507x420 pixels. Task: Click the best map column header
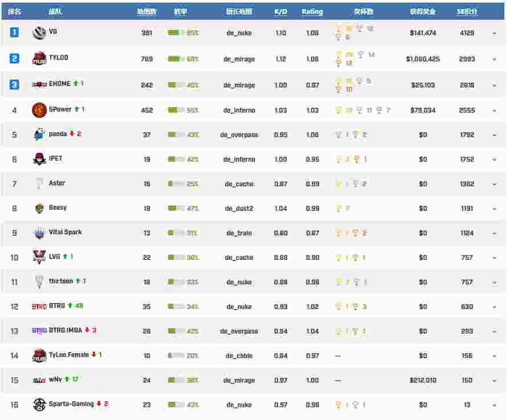239,11
